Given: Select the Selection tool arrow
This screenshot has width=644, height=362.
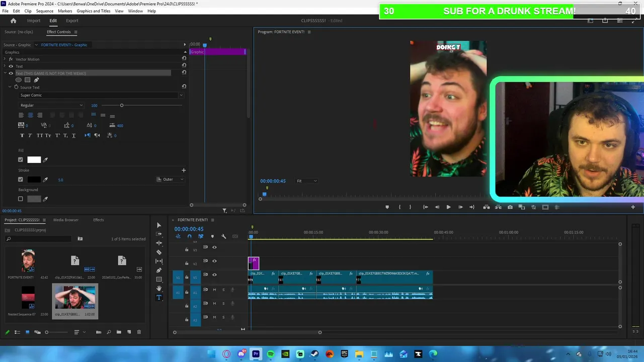Looking at the screenshot, I should pos(159,225).
